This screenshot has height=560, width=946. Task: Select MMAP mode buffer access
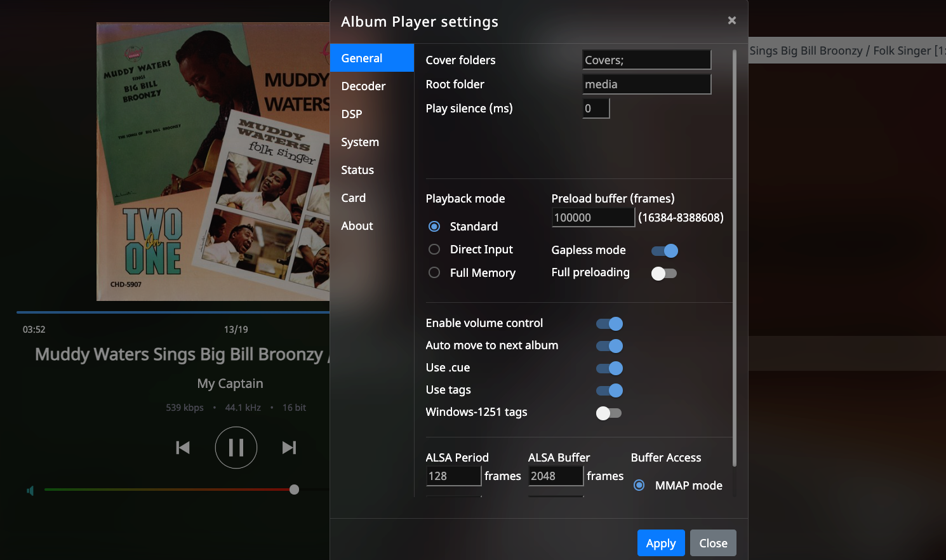[x=639, y=485]
